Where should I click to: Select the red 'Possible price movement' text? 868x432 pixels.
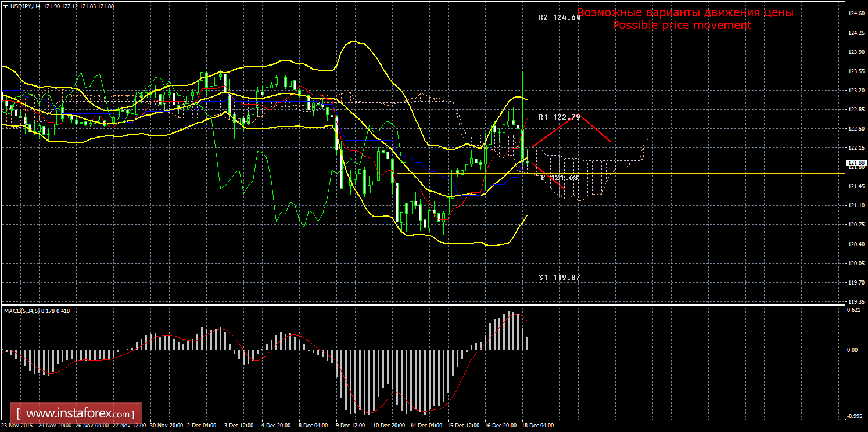682,26
